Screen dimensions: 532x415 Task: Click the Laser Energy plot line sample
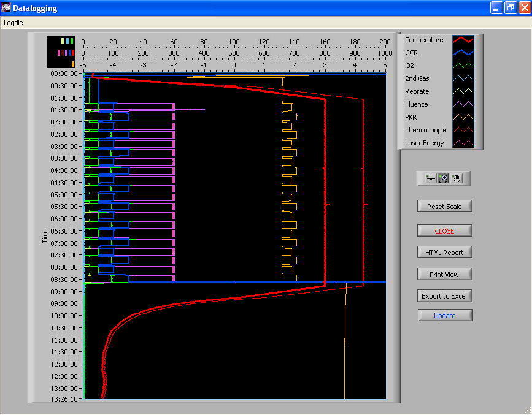[463, 143]
